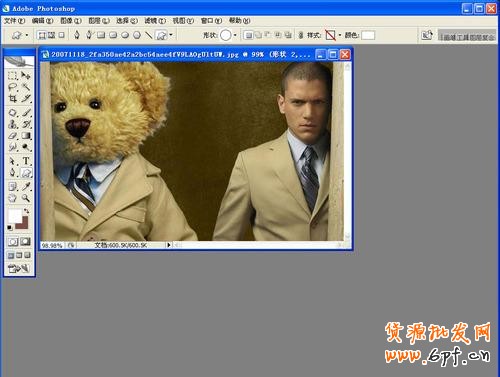Select the Zoom magnifier tool
This screenshot has height=377, width=500.
tap(26, 198)
